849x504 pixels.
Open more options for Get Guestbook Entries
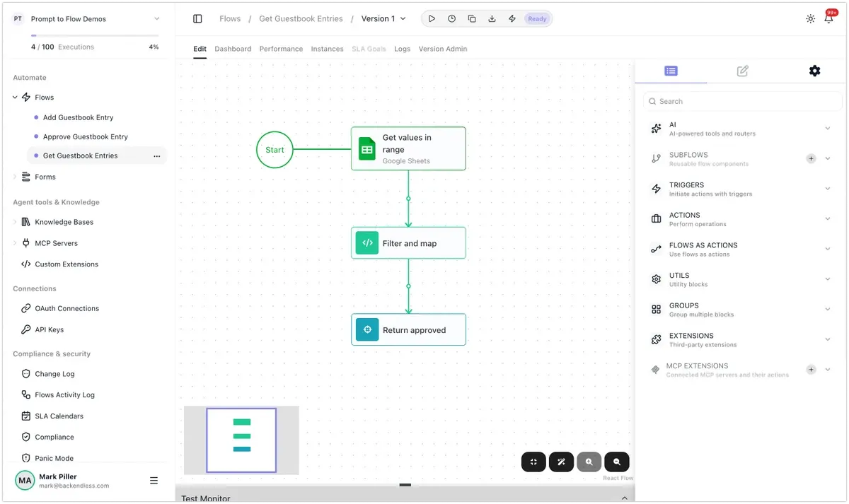156,156
